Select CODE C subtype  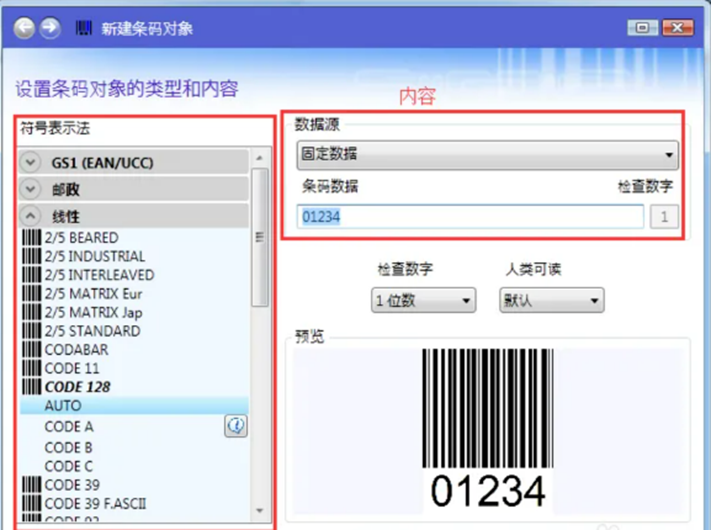pyautogui.click(x=68, y=466)
